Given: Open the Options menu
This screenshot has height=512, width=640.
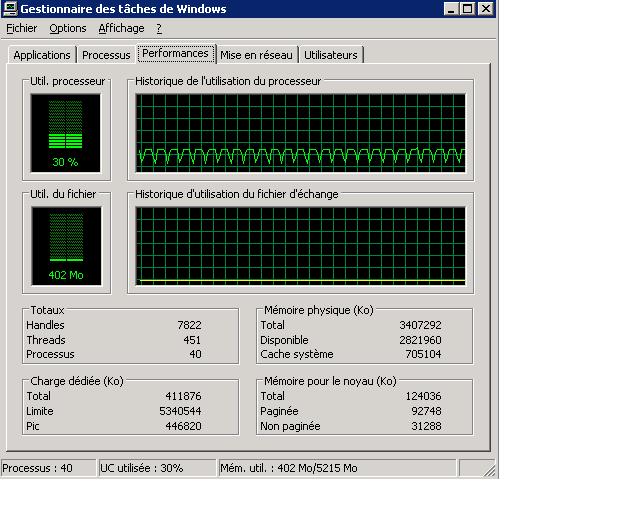Looking at the screenshot, I should pyautogui.click(x=68, y=29).
